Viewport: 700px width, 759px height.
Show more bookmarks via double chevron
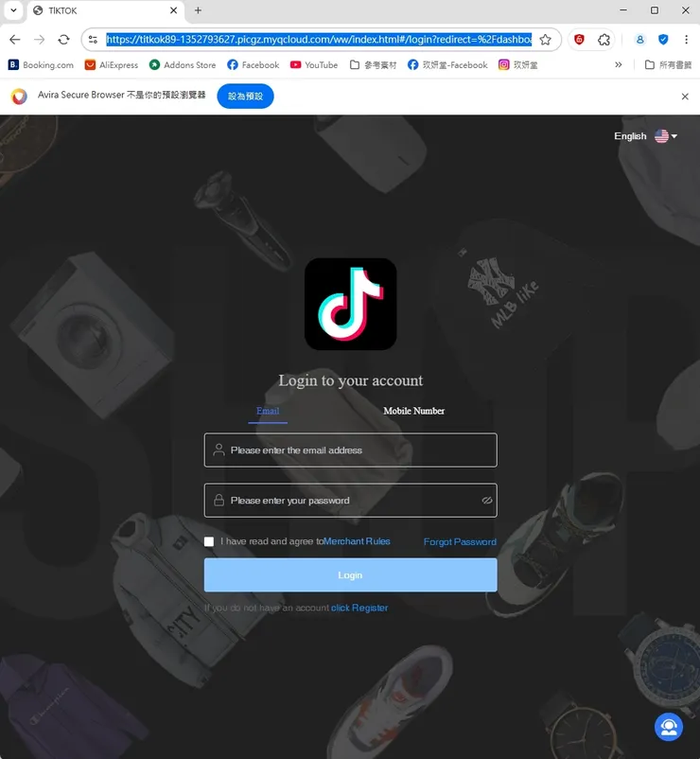click(x=619, y=65)
